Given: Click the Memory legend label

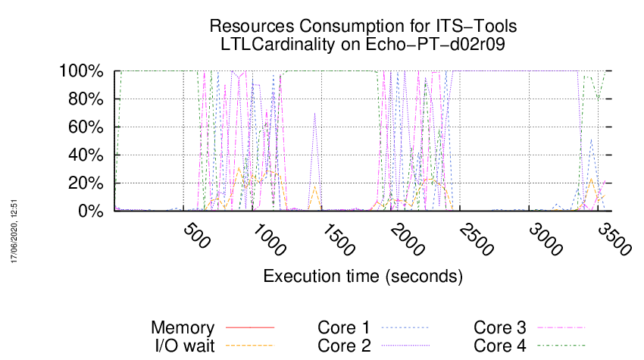Looking at the screenshot, I should click(183, 327).
